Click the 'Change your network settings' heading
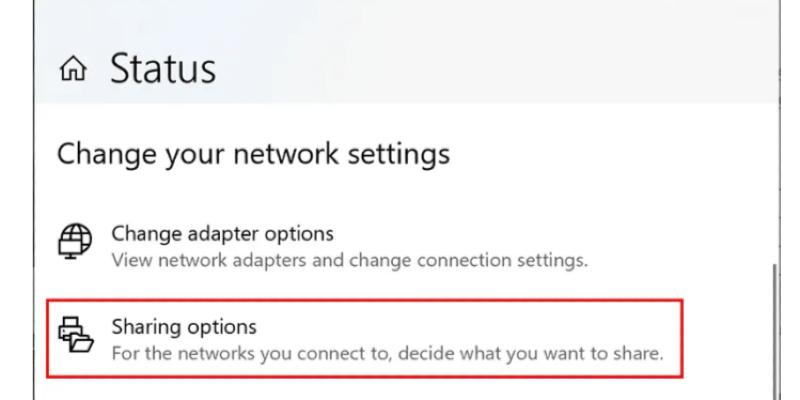The height and width of the screenshot is (400, 800). pyautogui.click(x=254, y=155)
